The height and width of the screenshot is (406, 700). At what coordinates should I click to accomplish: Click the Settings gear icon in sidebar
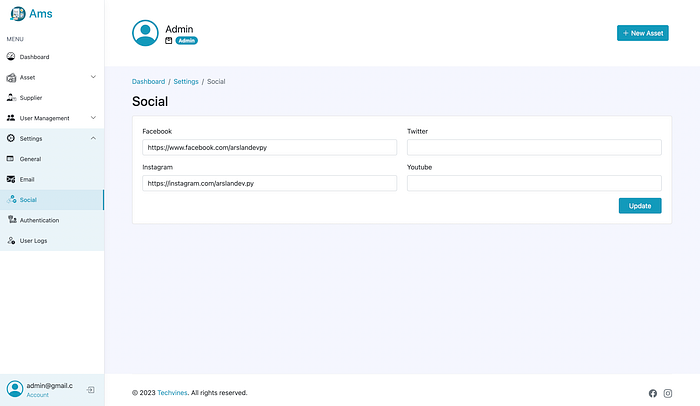point(11,138)
